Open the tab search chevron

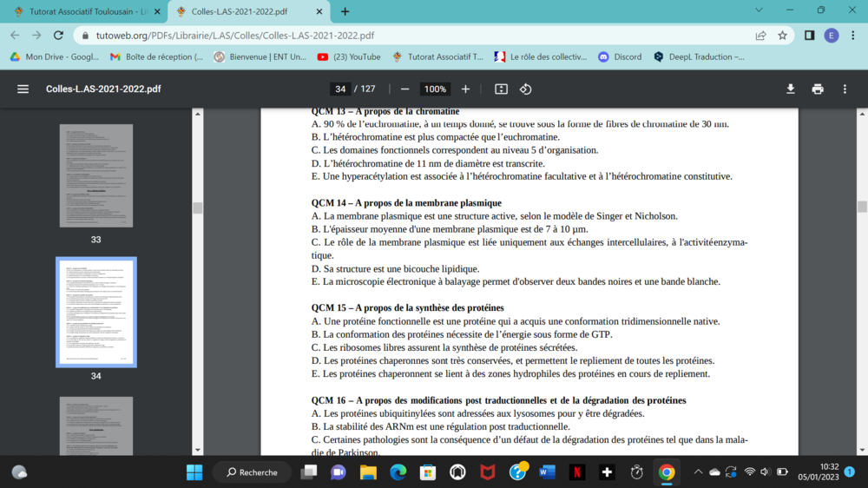tap(759, 10)
